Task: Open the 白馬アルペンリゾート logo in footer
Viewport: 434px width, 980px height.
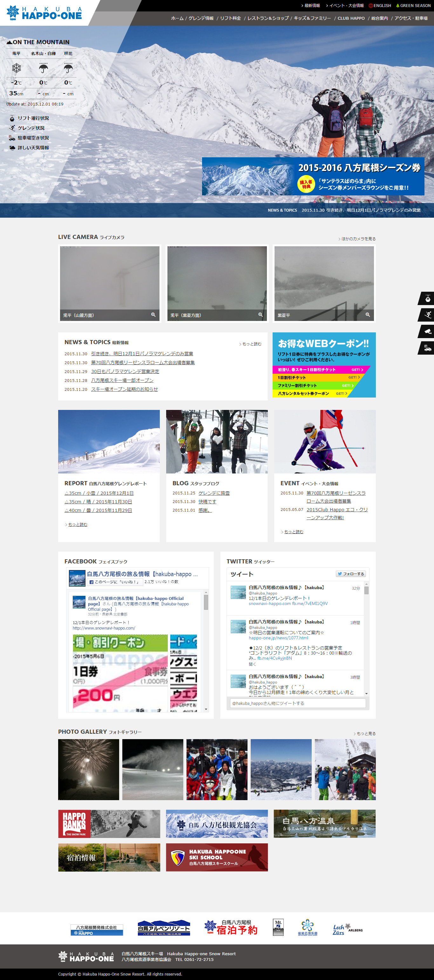Action: pyautogui.click(x=164, y=928)
